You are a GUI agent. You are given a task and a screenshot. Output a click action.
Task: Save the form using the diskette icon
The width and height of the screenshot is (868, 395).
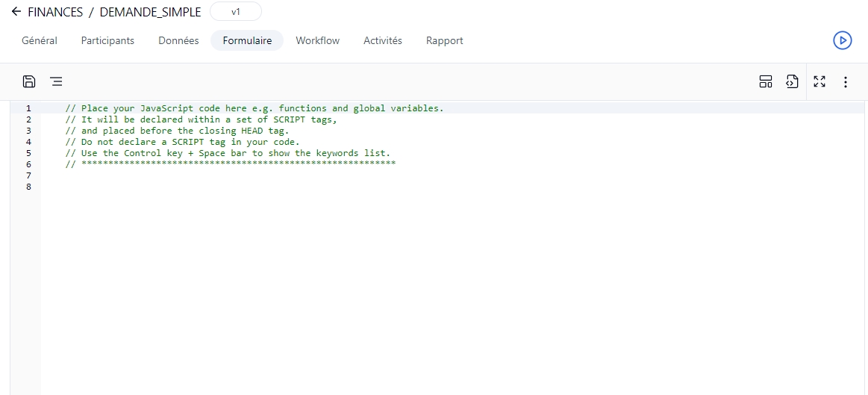click(x=29, y=82)
